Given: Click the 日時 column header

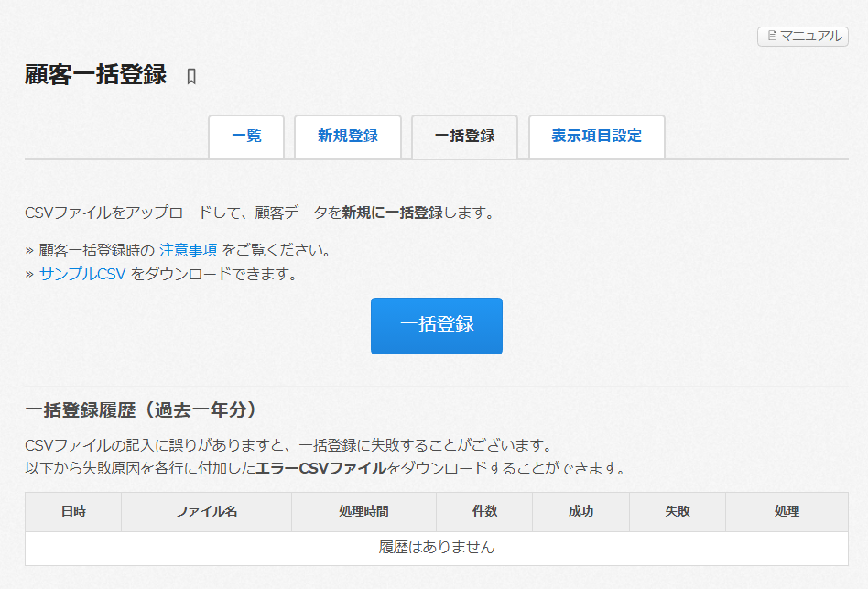Looking at the screenshot, I should click(73, 511).
